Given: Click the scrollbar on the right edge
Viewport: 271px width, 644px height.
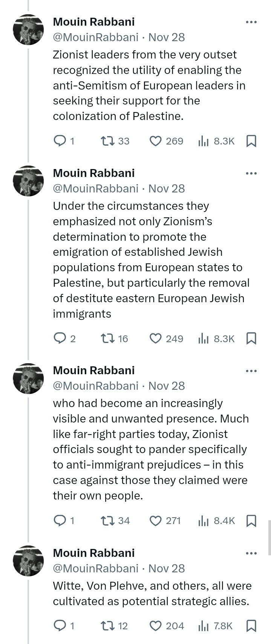Looking at the screenshot, I should click(269, 538).
